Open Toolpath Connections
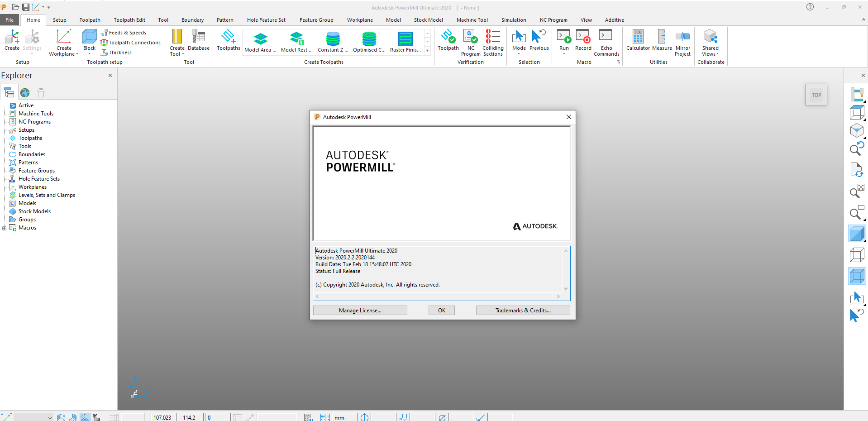 [130, 43]
